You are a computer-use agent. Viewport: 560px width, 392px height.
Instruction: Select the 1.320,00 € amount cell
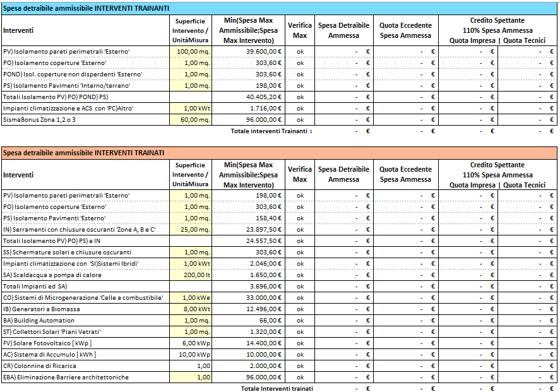249,332
